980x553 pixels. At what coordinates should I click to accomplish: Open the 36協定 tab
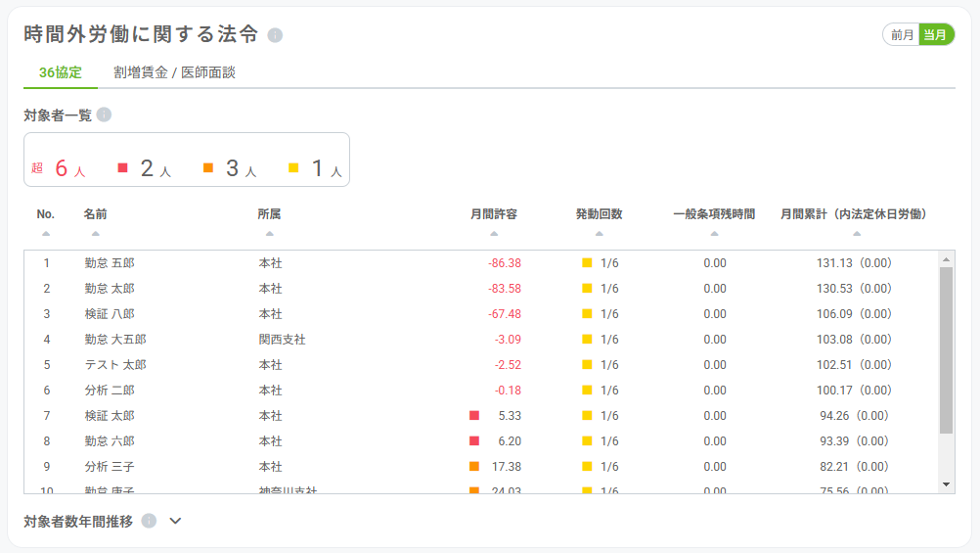[61, 72]
